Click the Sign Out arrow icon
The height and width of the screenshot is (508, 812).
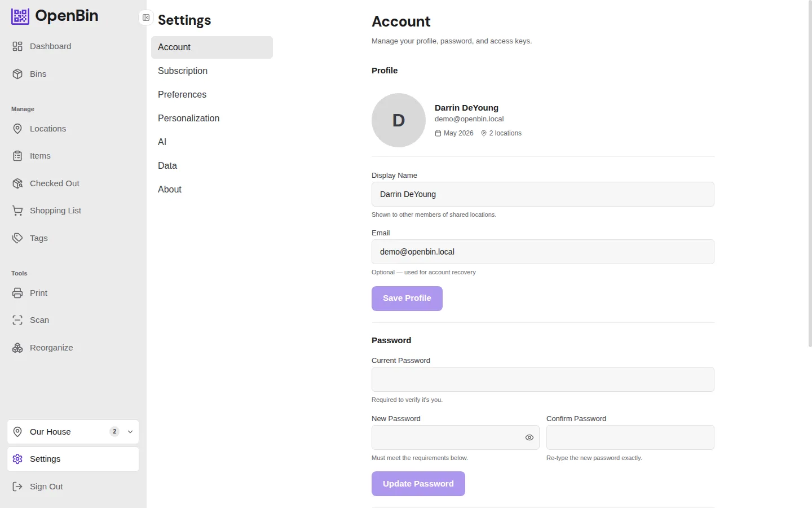[x=17, y=487]
